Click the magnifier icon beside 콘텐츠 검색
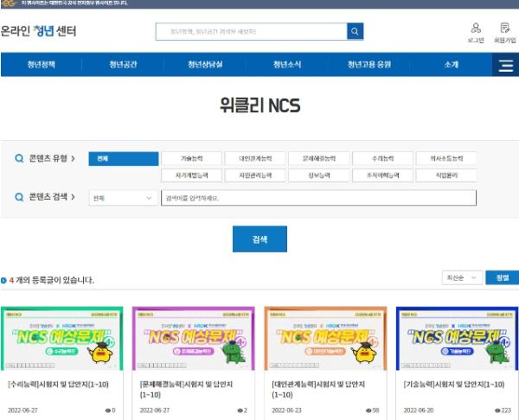Image resolution: width=519 pixels, height=420 pixels. click(x=19, y=197)
